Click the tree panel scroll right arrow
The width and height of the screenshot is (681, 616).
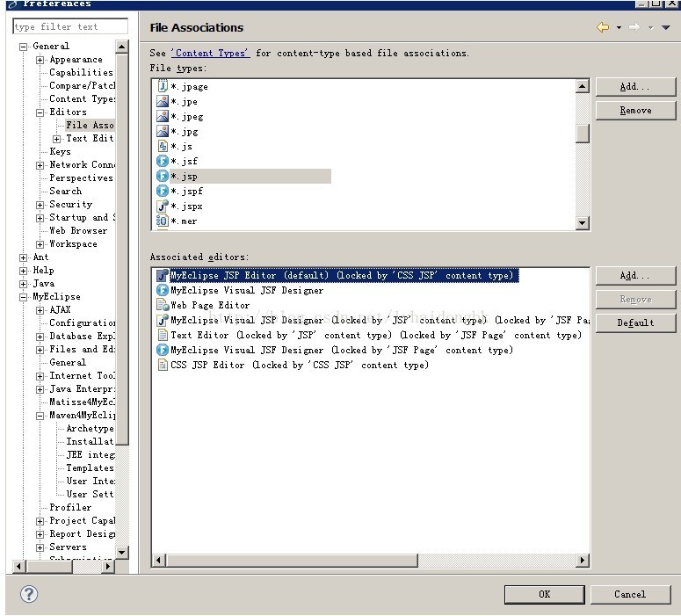pos(108,566)
